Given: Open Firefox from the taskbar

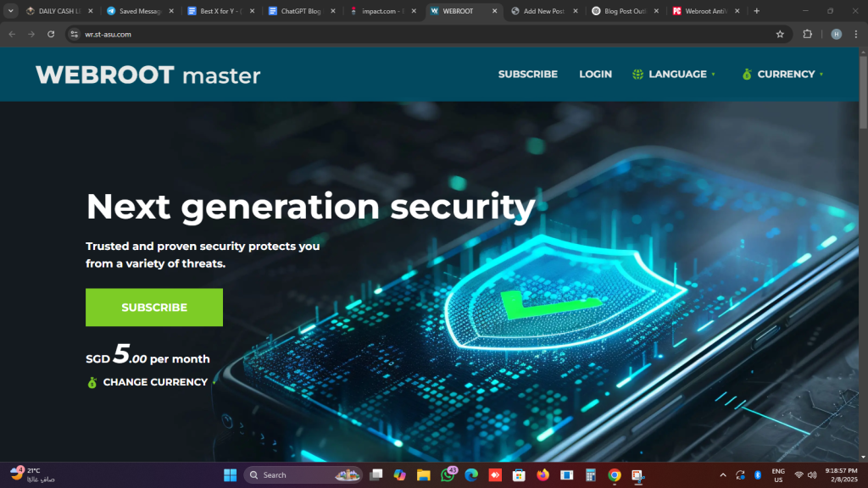Looking at the screenshot, I should tap(542, 474).
